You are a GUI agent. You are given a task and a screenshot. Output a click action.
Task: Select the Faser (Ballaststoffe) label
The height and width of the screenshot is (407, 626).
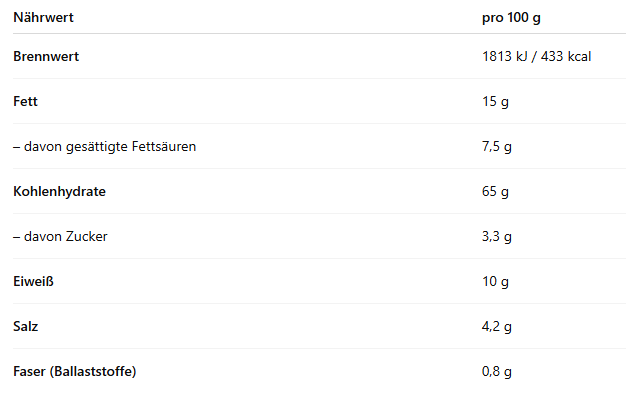[x=75, y=371]
